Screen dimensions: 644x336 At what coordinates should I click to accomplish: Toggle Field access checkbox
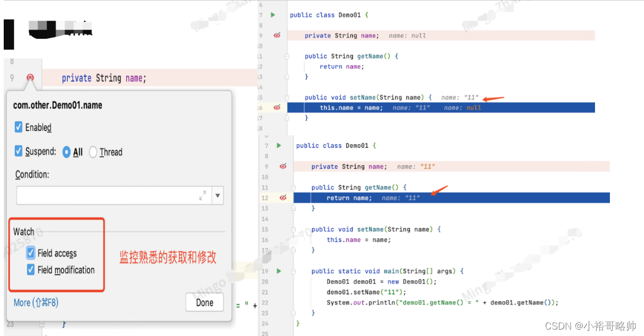pyautogui.click(x=31, y=253)
